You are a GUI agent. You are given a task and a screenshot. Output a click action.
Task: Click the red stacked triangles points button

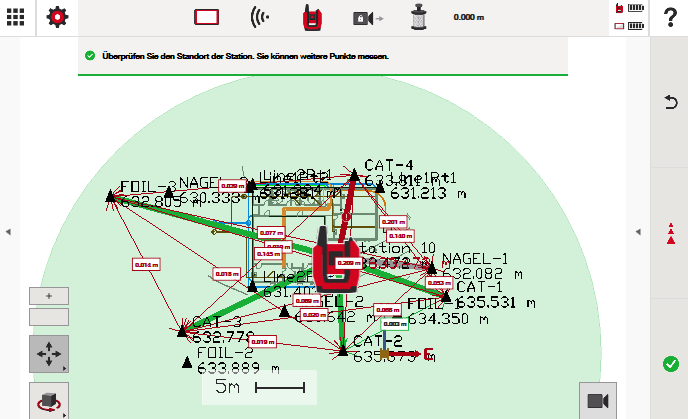[670, 234]
